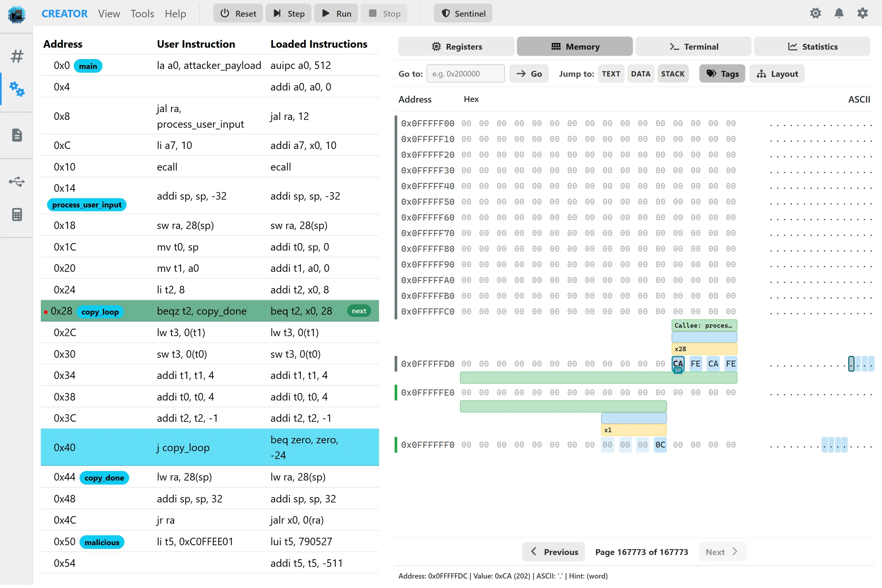Screen dimensions: 882x588
Task: Open the document sidebar icon
Action: (17, 135)
